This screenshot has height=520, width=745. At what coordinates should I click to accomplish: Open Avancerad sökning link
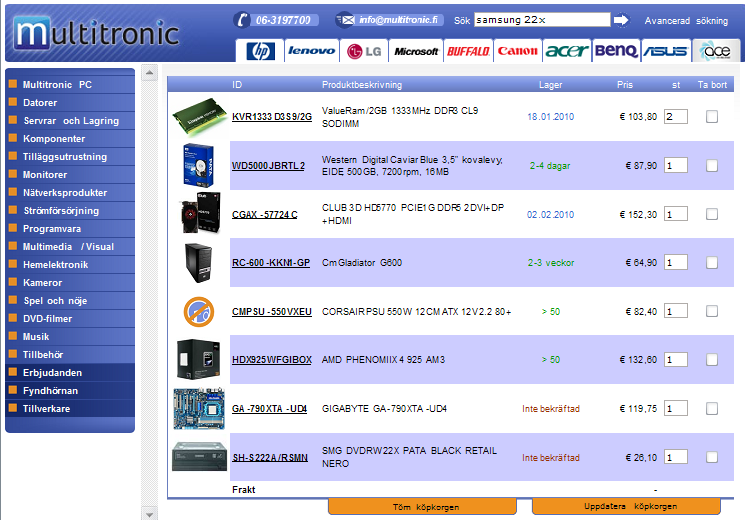686,21
